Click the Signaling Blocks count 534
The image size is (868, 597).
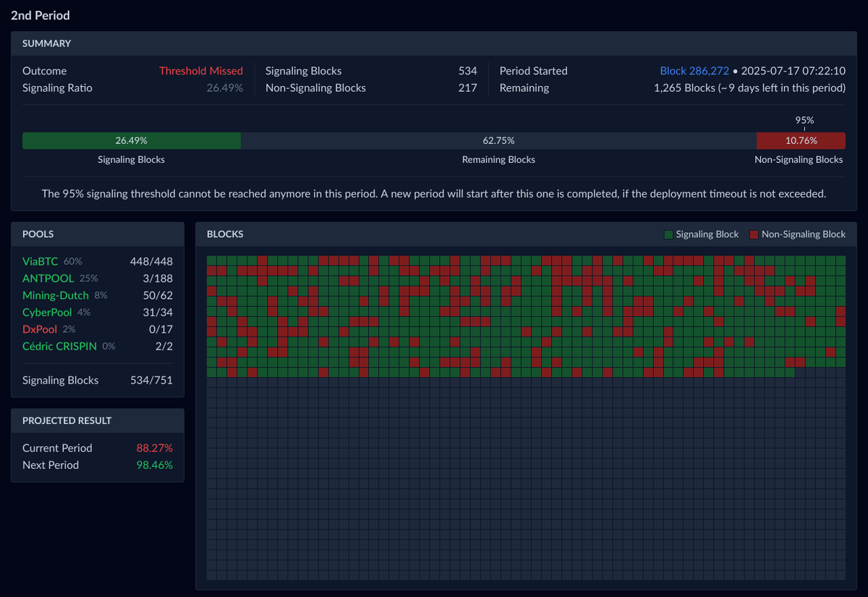click(x=467, y=71)
